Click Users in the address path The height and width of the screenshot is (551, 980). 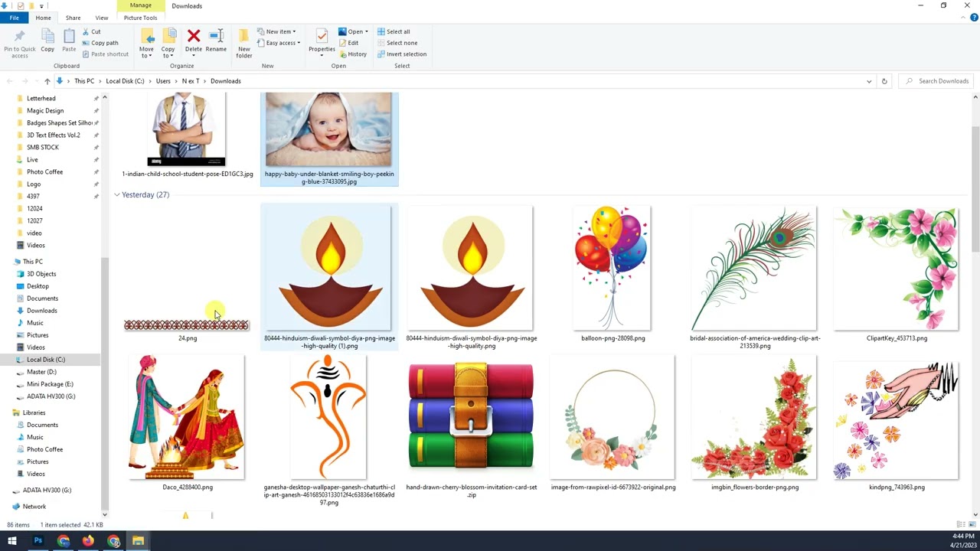pos(163,81)
